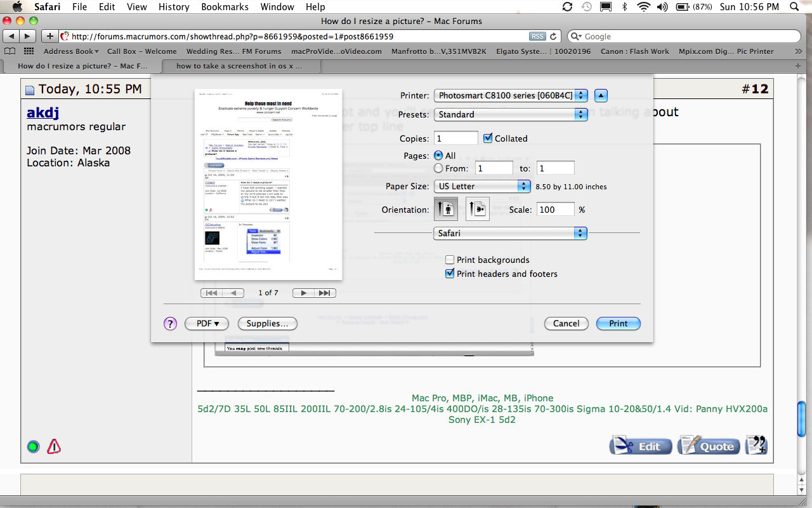Image resolution: width=812 pixels, height=508 pixels.
Task: Open Safari File menu
Action: (79, 7)
